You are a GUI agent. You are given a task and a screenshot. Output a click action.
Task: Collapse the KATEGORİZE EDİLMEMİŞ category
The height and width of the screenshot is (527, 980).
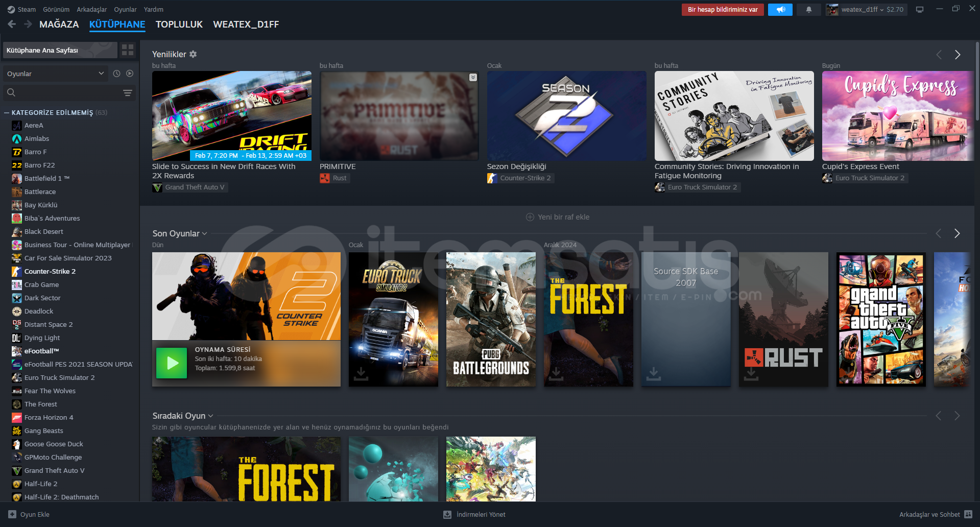click(x=7, y=112)
